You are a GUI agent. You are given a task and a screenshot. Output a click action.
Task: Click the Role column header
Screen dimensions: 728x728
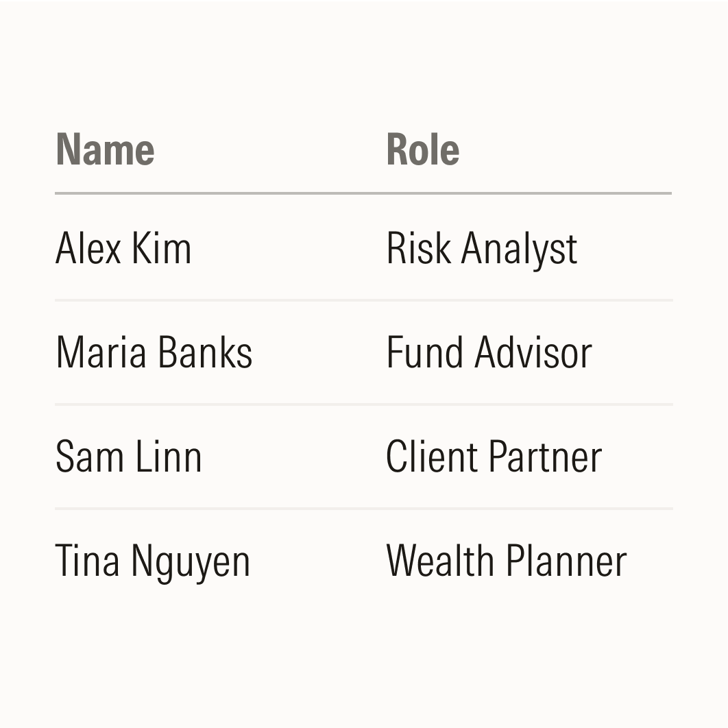tap(423, 149)
